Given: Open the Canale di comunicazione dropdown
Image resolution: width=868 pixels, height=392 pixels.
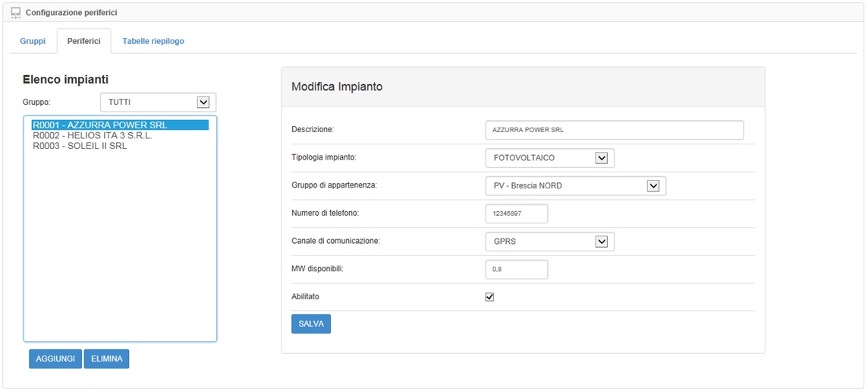Looking at the screenshot, I should point(549,242).
